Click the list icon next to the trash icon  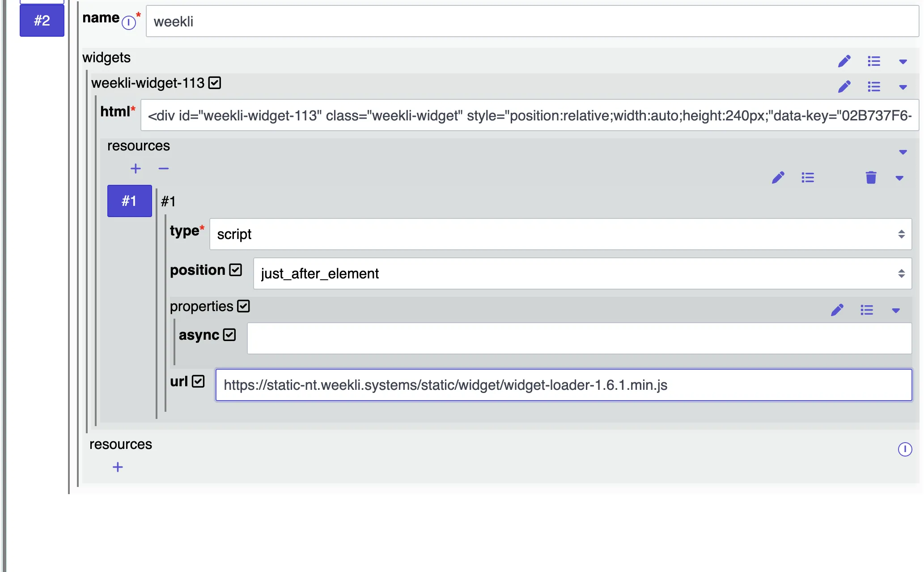(808, 178)
